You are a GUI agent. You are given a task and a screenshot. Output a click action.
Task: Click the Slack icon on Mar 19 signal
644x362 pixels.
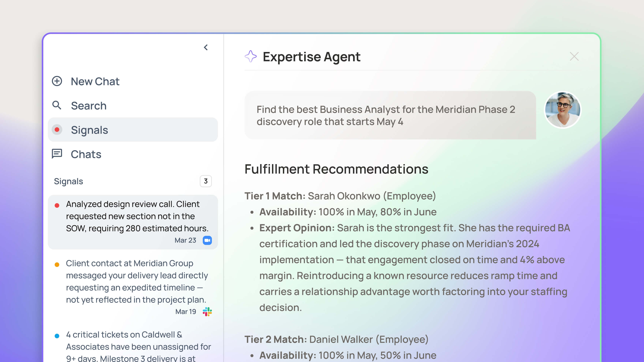207,312
